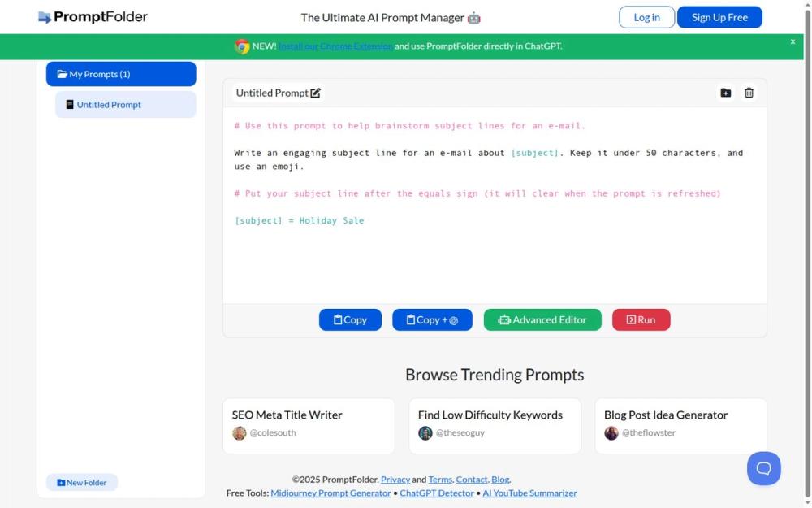Click Copy + ChatGPT button

[432, 319]
